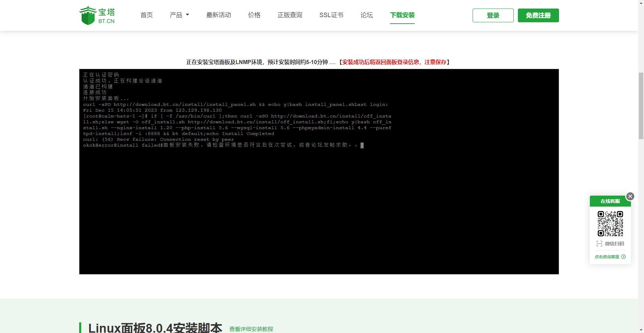Click the 价格 navigation item
Image resolution: width=644 pixels, height=333 pixels.
[254, 15]
